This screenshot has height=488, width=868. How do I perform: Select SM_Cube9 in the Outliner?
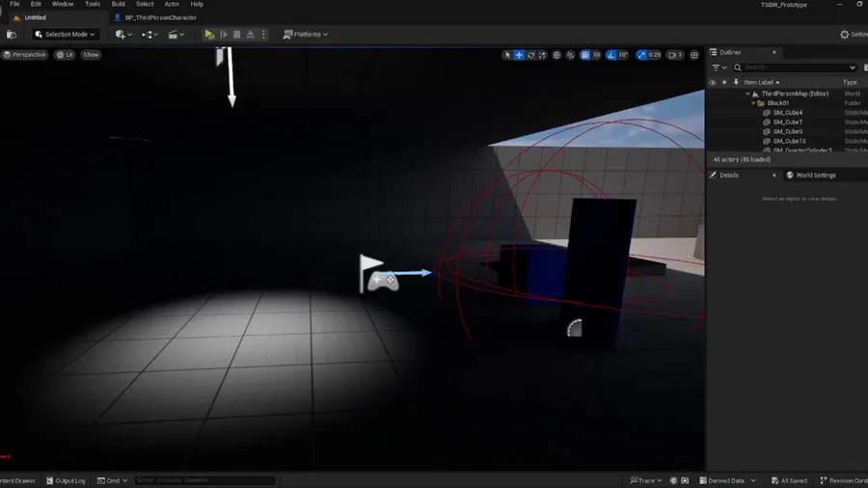[787, 132]
